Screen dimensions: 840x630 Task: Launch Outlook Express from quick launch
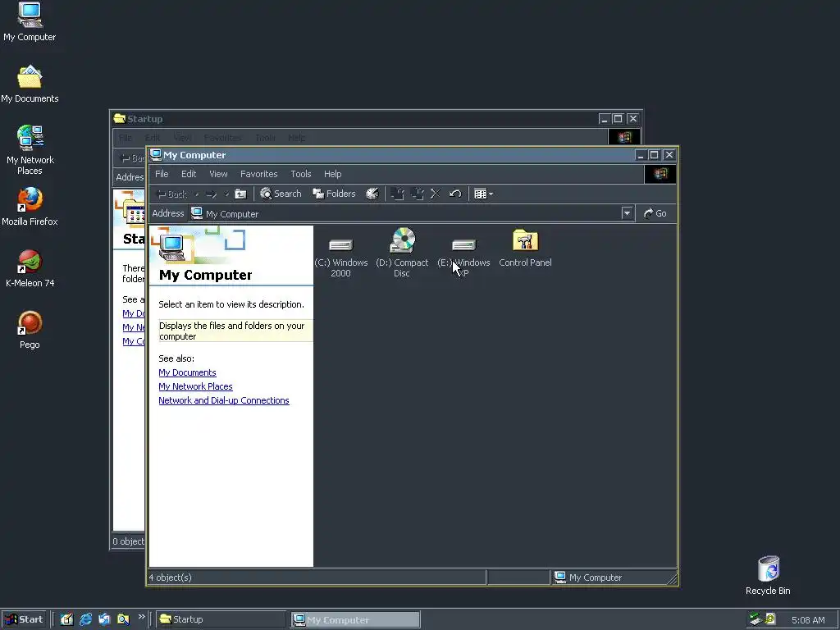pos(104,619)
